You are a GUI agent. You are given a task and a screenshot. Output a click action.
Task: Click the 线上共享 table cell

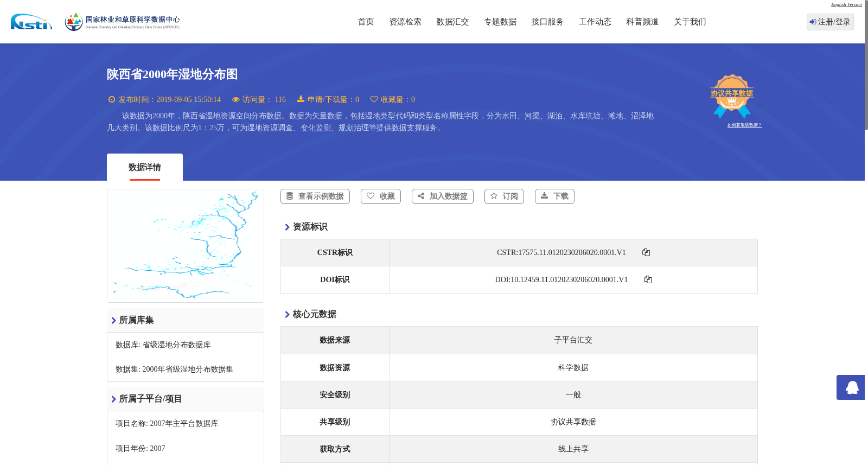(573, 449)
